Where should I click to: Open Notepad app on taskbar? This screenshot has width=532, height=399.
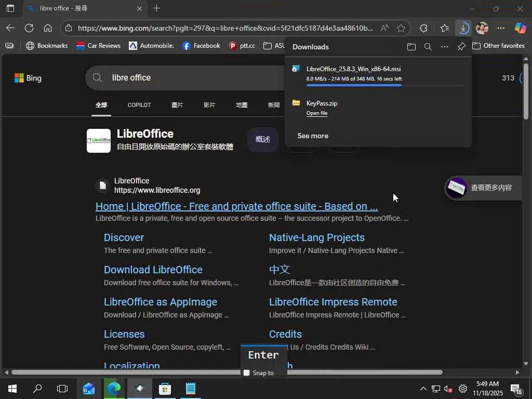[191, 389]
